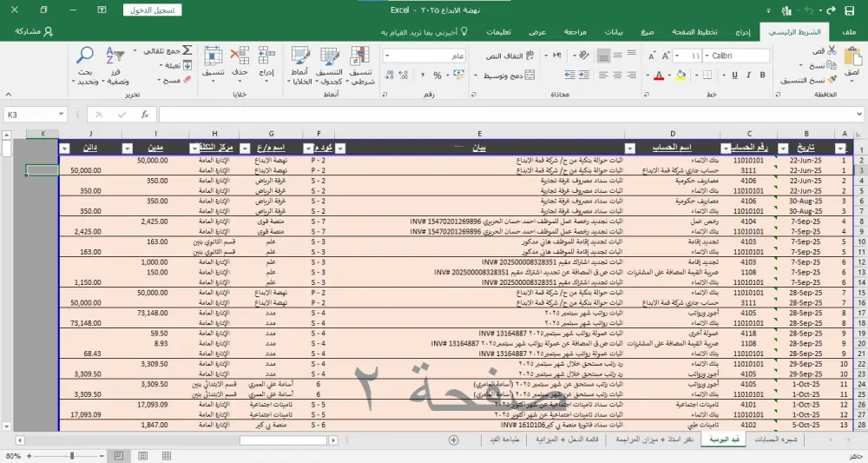Open the filter dropdown on تاريخ column
Screen dimensions: 868x463
click(x=783, y=148)
